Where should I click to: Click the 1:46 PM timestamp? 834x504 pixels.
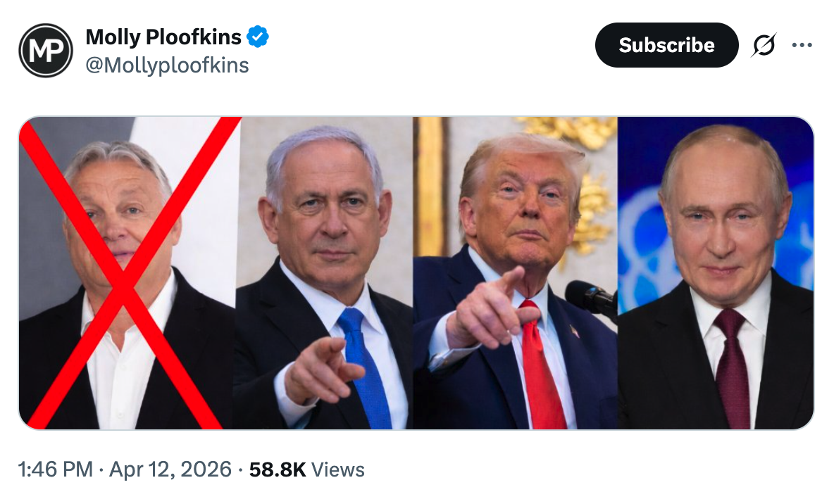tap(54, 470)
